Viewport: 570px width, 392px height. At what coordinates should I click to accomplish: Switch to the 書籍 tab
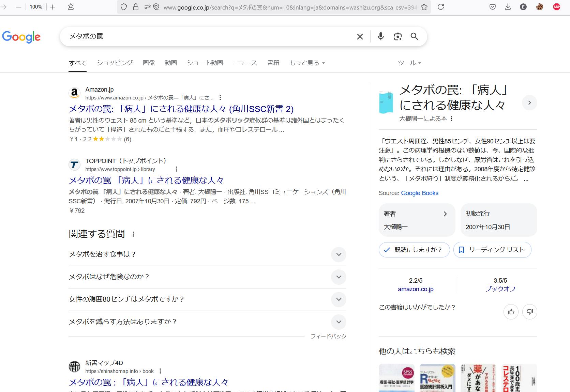(273, 63)
